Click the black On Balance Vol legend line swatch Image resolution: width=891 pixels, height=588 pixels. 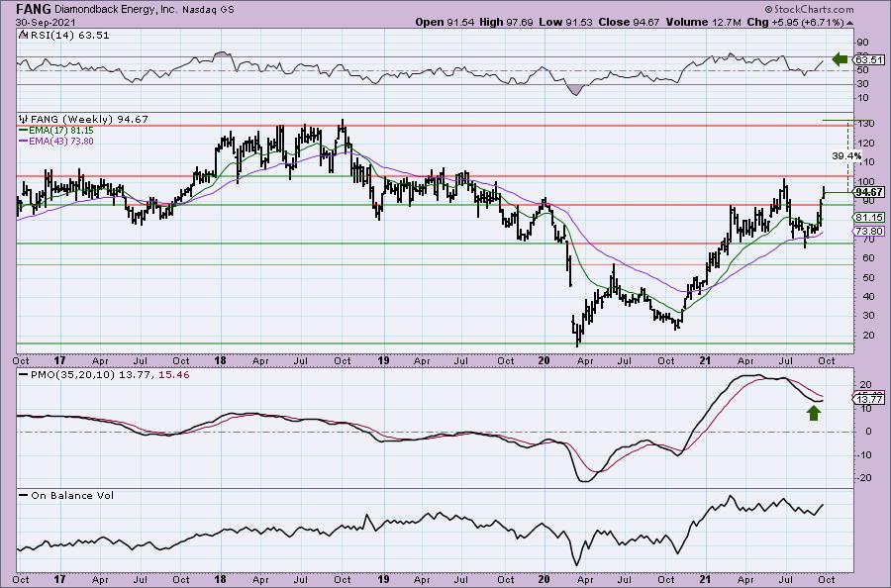click(24, 495)
